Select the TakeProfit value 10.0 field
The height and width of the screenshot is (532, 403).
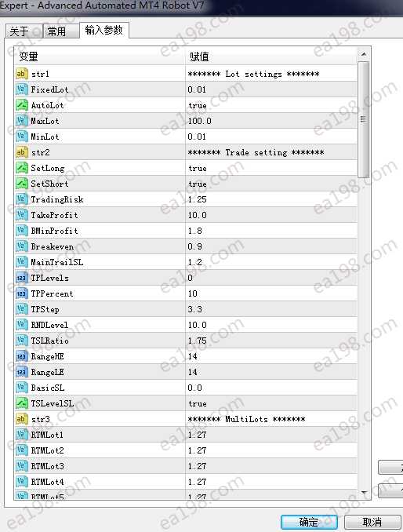271,215
